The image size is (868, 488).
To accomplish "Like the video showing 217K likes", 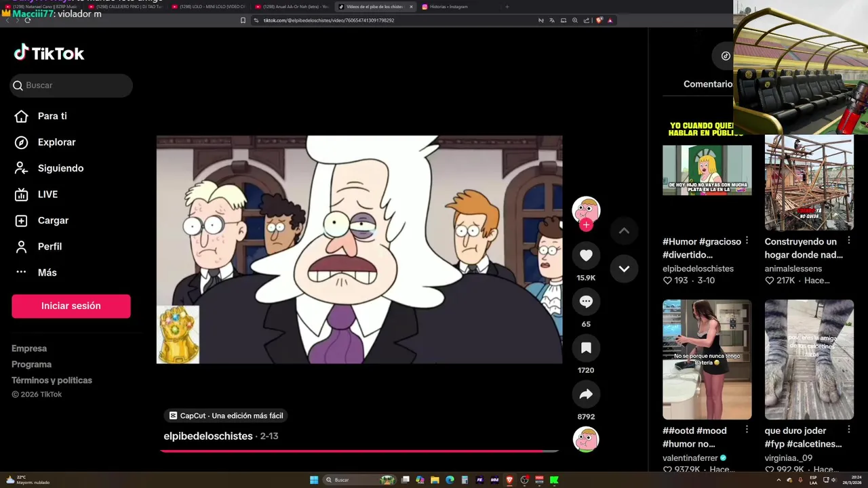I will click(770, 281).
